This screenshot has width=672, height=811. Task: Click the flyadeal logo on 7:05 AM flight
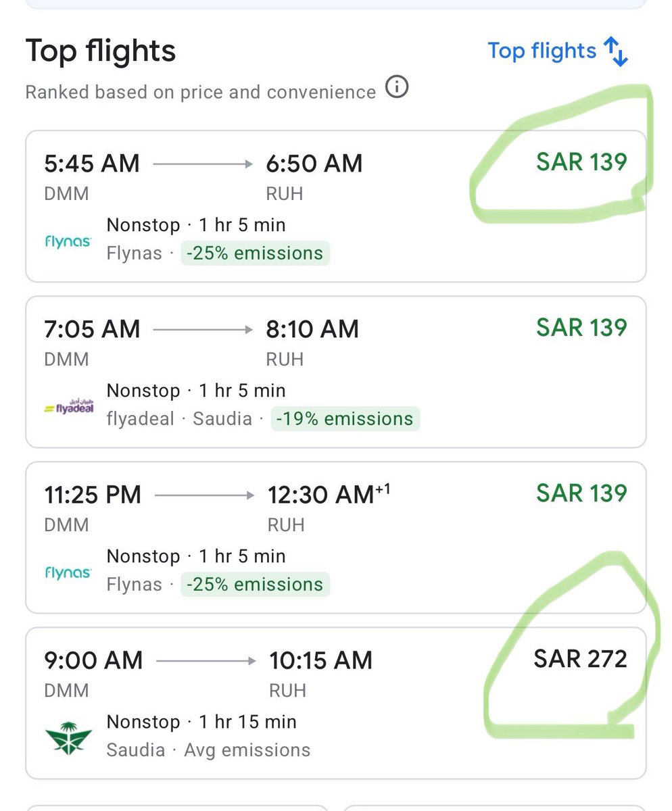click(x=68, y=406)
